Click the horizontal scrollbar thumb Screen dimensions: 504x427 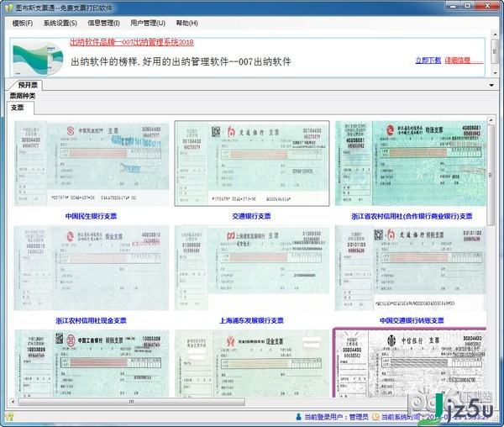pyautogui.click(x=132, y=402)
